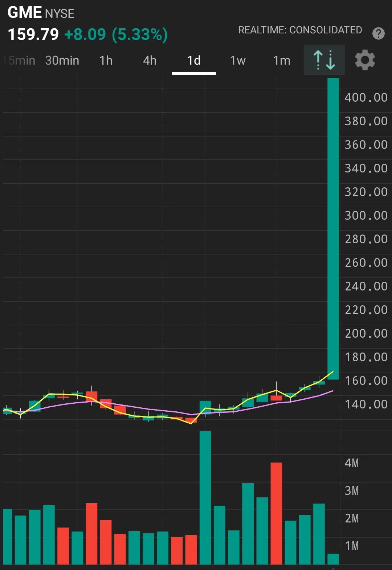Tap the 380.00 price axis label
Screen dimensions: 392x570
(x=366, y=121)
